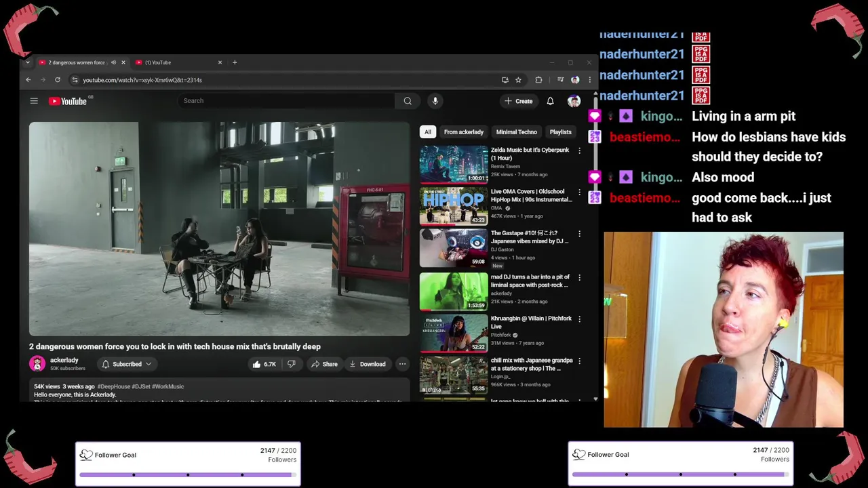Open 'mad DJ turns a bar' video title
Viewport: 868px width, 488px height.
tap(531, 281)
